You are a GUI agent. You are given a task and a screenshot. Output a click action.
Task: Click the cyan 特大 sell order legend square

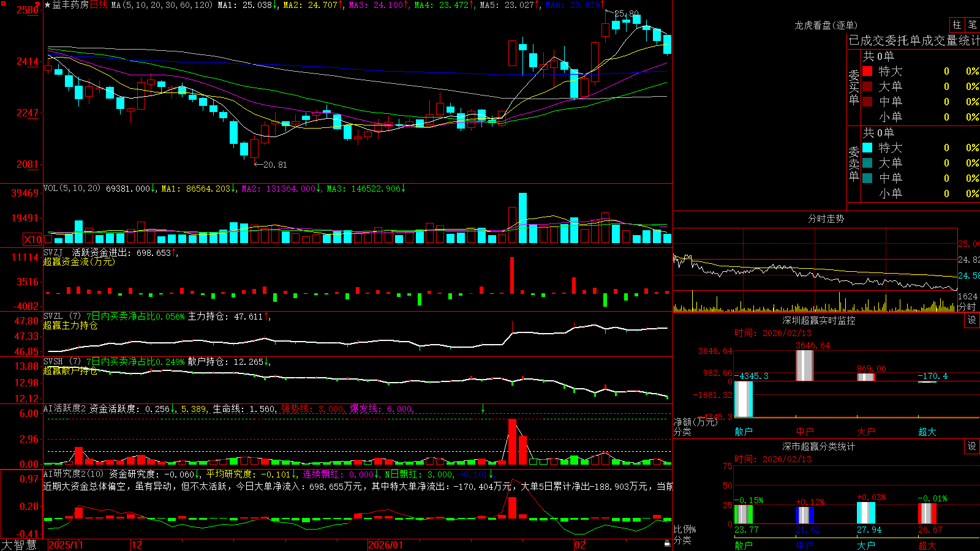coord(867,148)
